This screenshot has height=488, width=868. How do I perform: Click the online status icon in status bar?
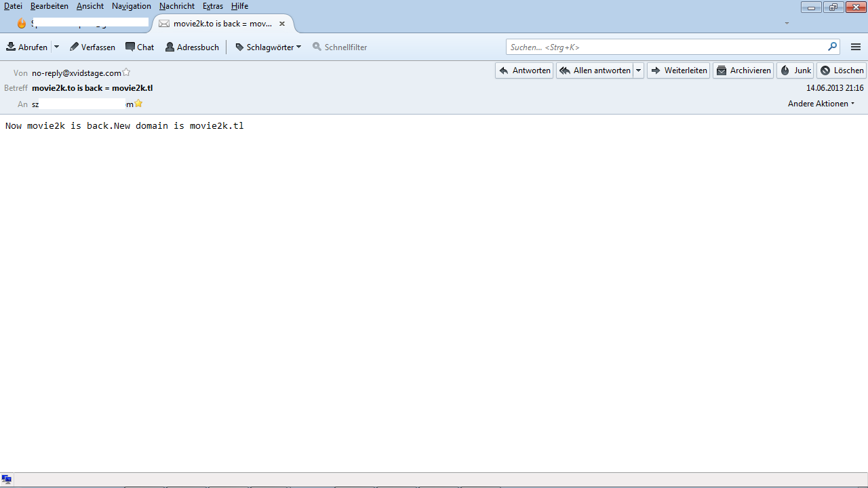[7, 479]
